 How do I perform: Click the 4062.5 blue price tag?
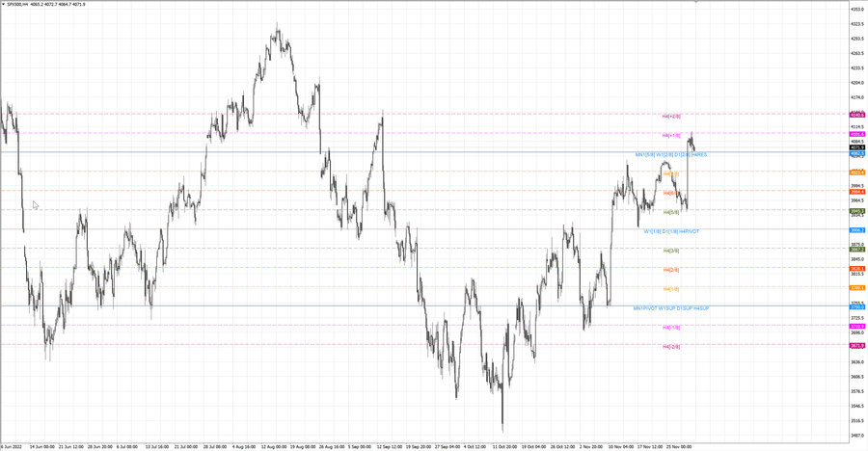(857, 154)
